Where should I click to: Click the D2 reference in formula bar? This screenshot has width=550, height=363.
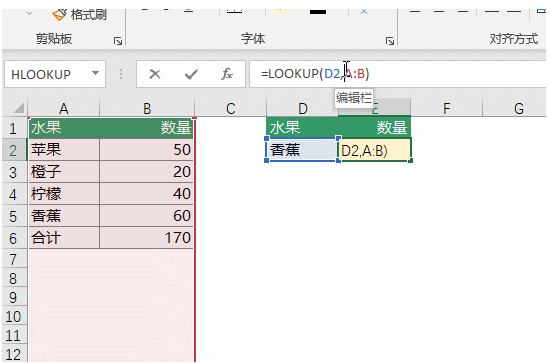(x=332, y=74)
